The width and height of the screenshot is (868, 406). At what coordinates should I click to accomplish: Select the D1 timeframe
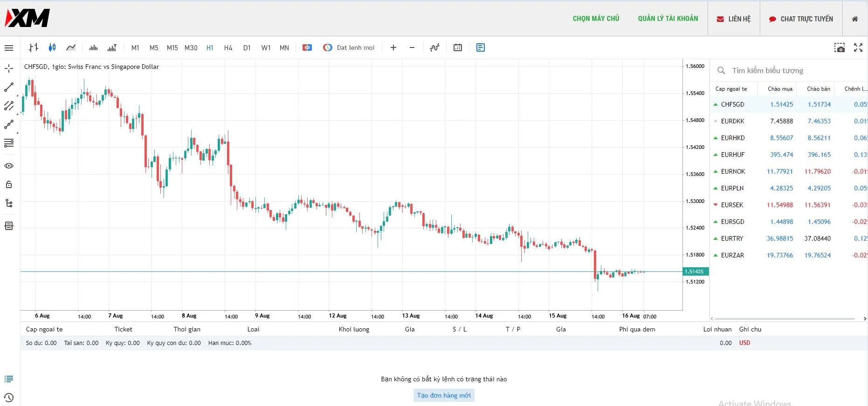click(247, 47)
